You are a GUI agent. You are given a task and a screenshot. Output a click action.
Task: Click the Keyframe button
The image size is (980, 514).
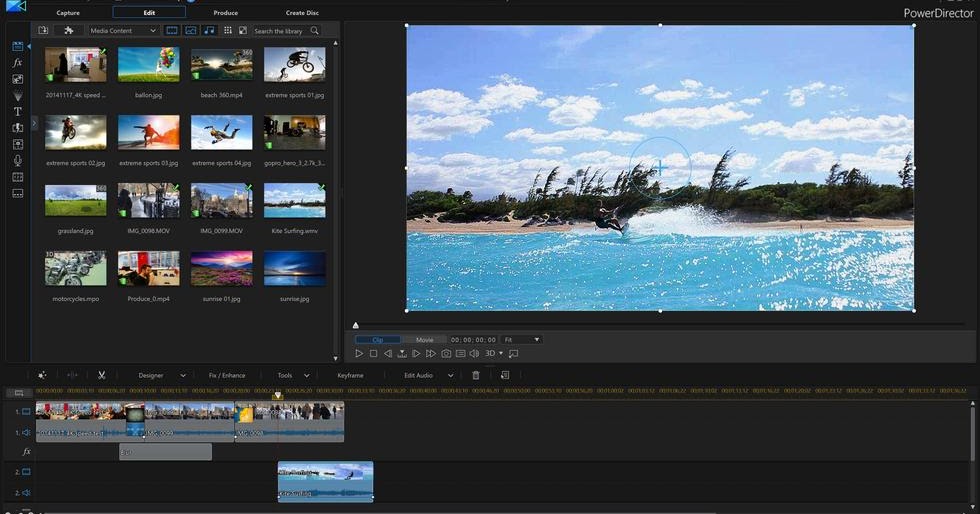(350, 375)
